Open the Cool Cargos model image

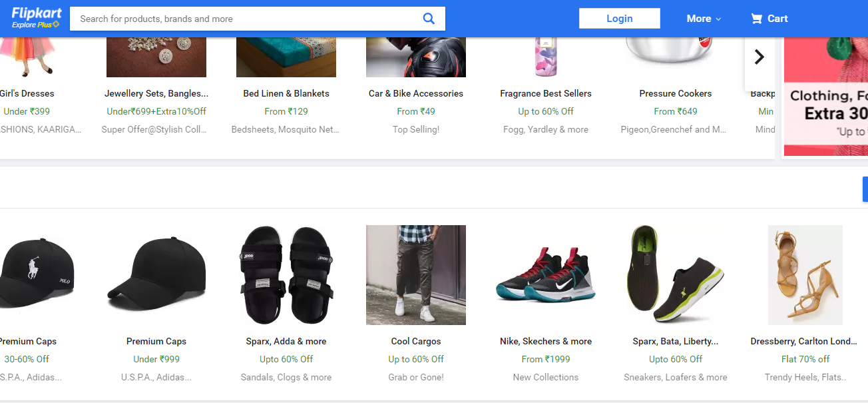pyautogui.click(x=416, y=275)
